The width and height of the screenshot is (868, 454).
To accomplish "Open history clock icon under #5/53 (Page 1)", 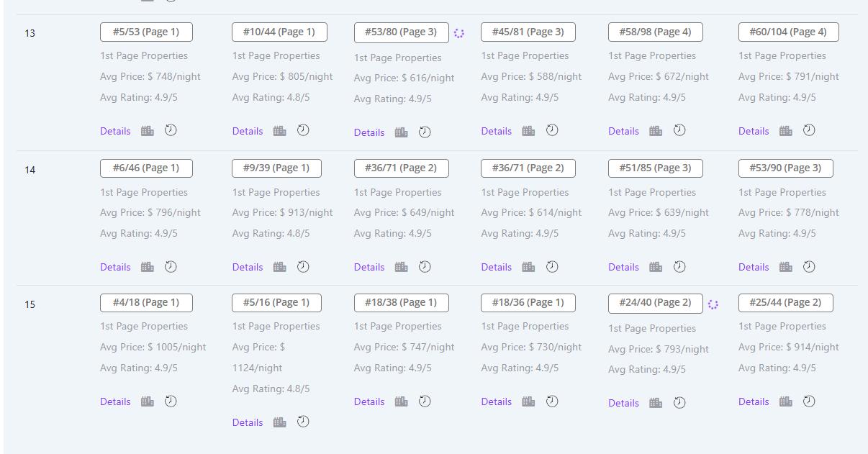I will coord(171,130).
